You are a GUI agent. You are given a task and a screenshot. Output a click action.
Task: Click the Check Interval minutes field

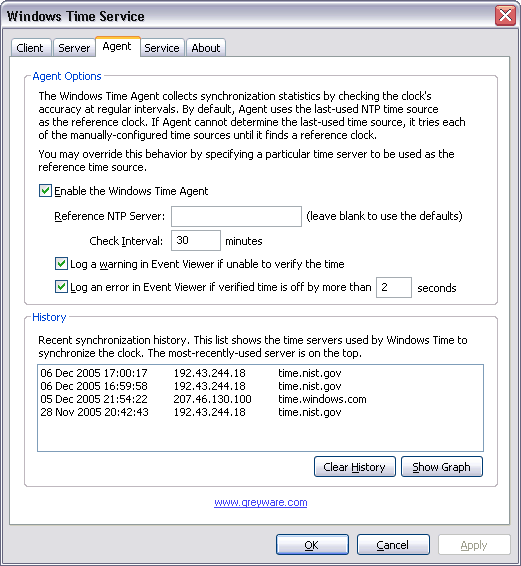click(196, 240)
